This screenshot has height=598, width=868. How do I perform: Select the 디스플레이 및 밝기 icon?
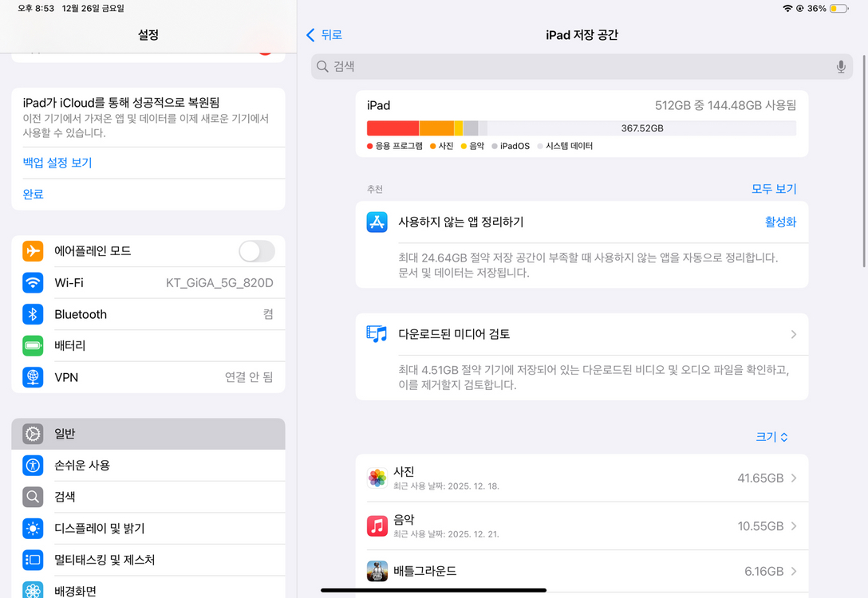point(33,528)
